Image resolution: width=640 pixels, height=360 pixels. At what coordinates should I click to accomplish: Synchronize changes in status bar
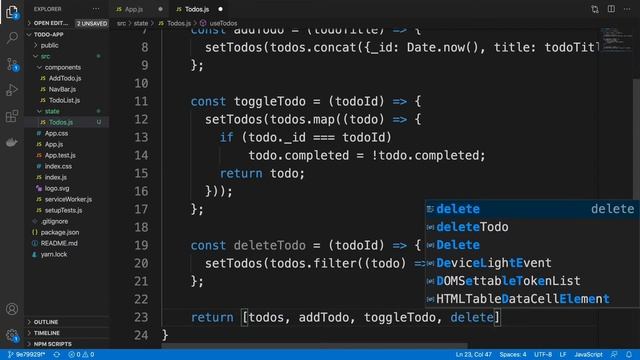pos(57,354)
